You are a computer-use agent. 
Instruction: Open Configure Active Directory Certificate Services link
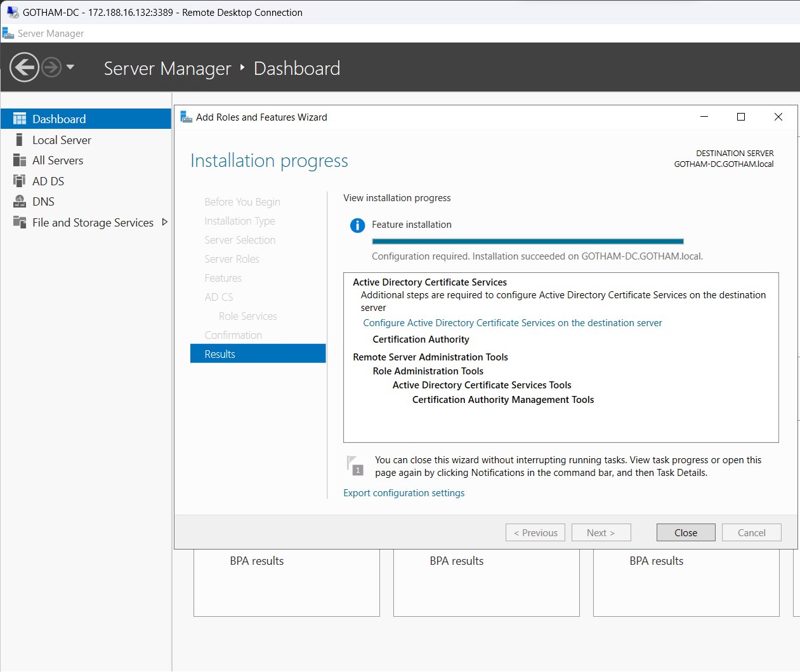[x=512, y=323]
